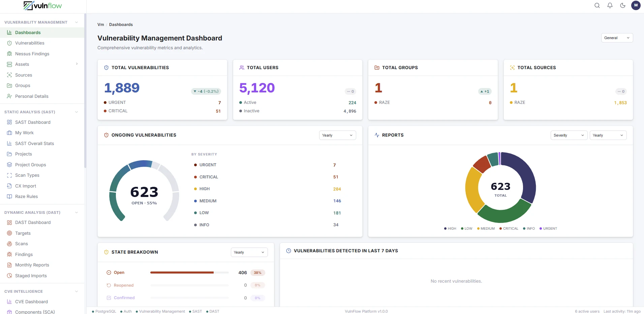The image size is (644, 314).
Task: Click the CX Import icon
Action: coord(9,186)
